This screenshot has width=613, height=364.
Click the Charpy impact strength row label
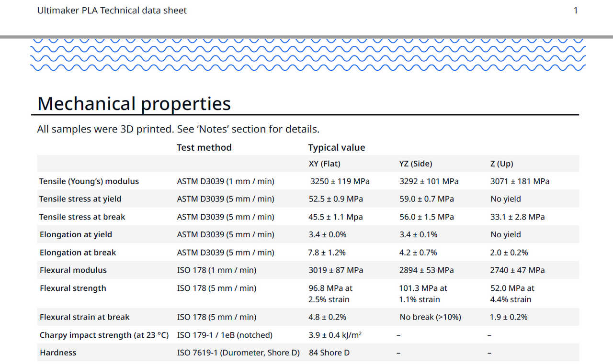pos(103,335)
